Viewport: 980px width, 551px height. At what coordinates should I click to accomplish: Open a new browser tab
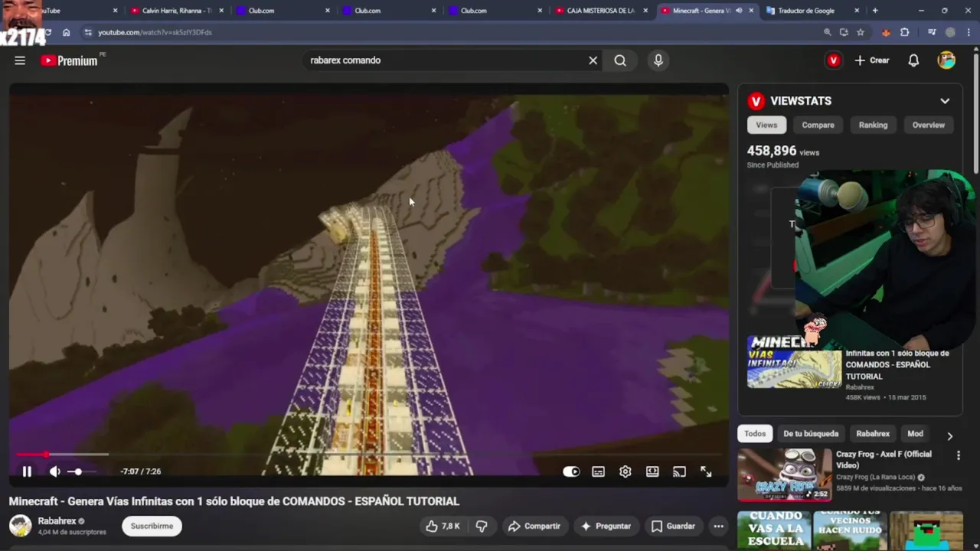tap(875, 11)
